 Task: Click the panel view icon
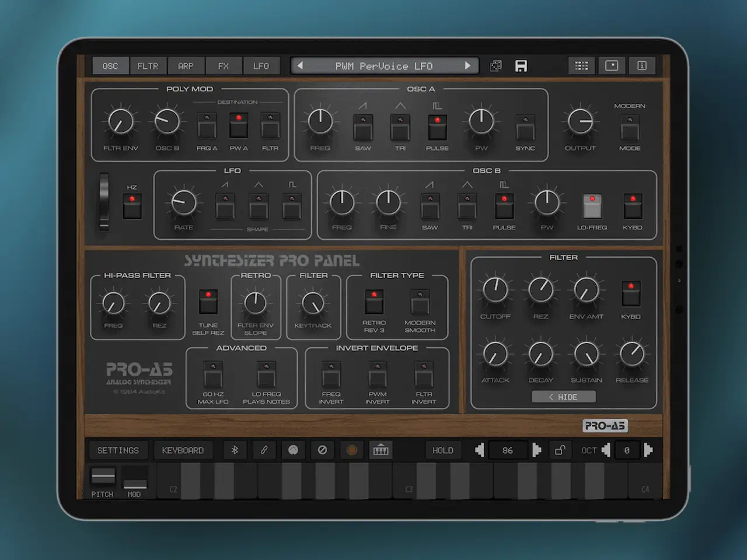click(x=612, y=66)
